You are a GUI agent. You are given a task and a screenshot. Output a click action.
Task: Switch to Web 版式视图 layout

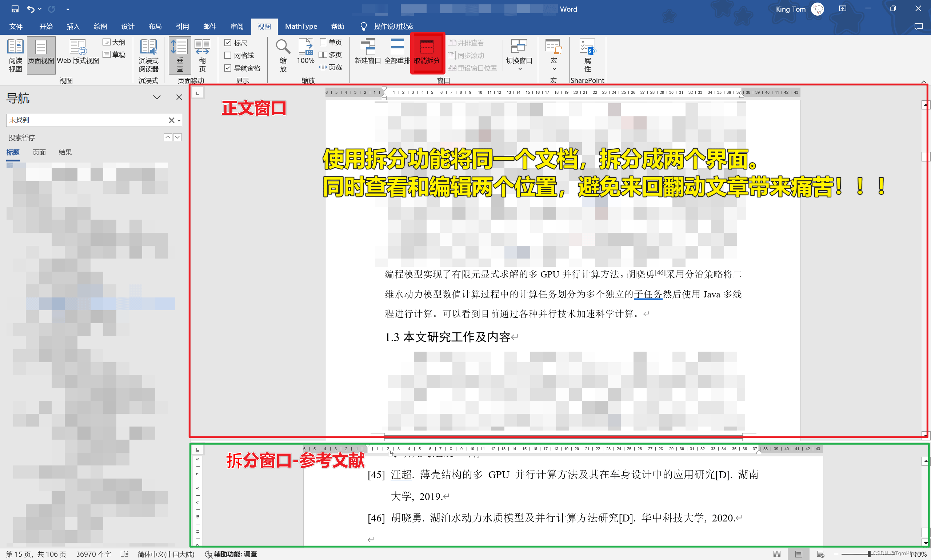click(x=78, y=53)
